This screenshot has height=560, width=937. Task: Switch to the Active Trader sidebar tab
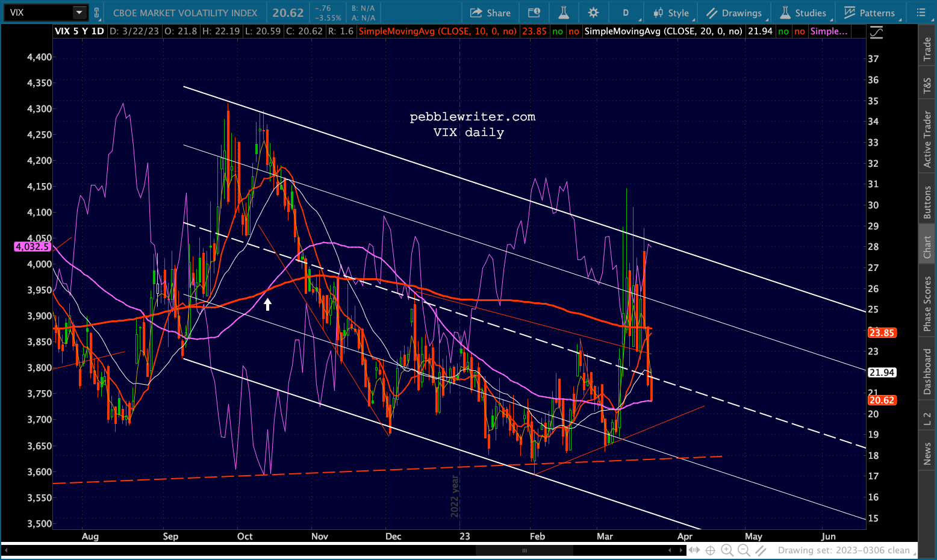coord(927,139)
